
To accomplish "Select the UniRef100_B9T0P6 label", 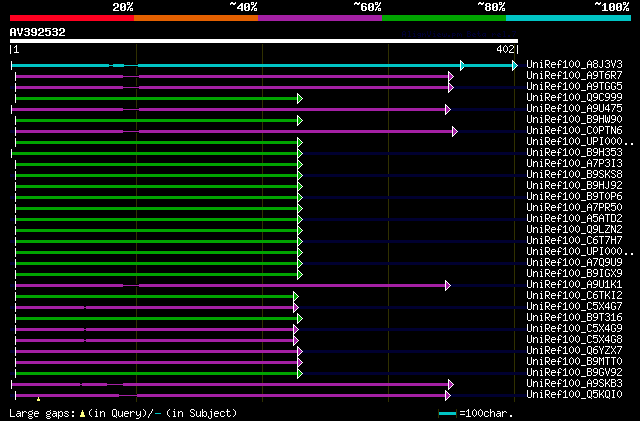I will pyautogui.click(x=574, y=197).
